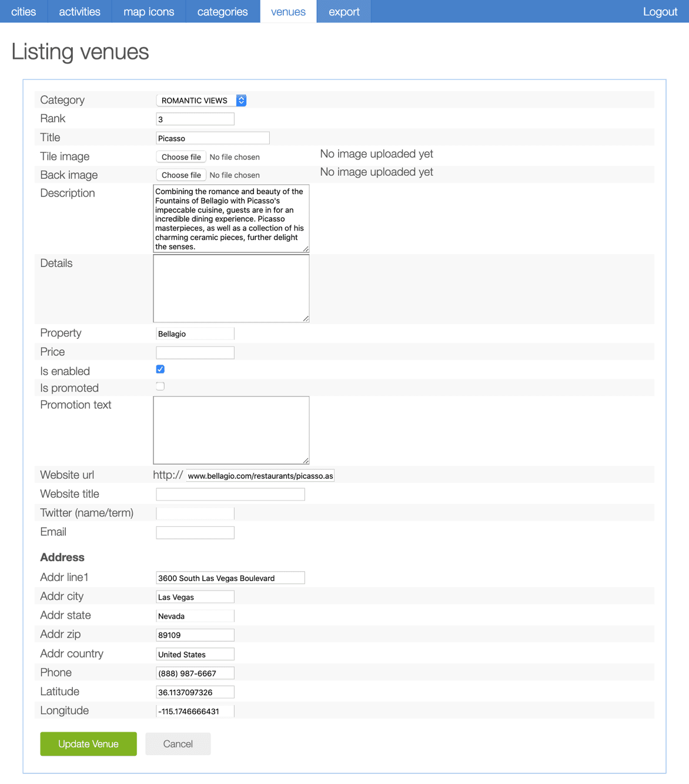Go to the map icons tab
This screenshot has height=784, width=689.
click(x=149, y=12)
